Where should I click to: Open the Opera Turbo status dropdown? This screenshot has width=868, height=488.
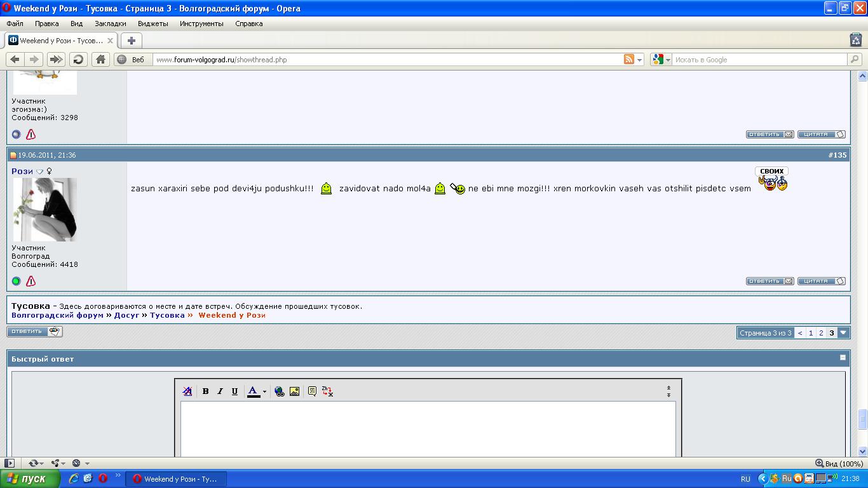click(x=80, y=463)
